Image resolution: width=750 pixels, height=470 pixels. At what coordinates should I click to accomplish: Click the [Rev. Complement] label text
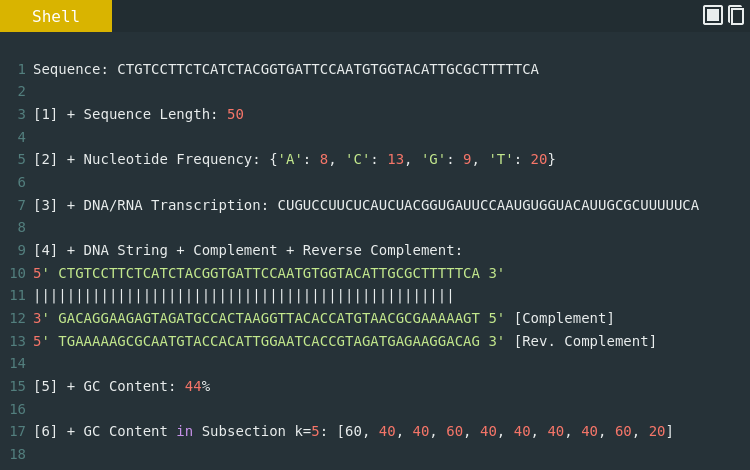tap(585, 341)
